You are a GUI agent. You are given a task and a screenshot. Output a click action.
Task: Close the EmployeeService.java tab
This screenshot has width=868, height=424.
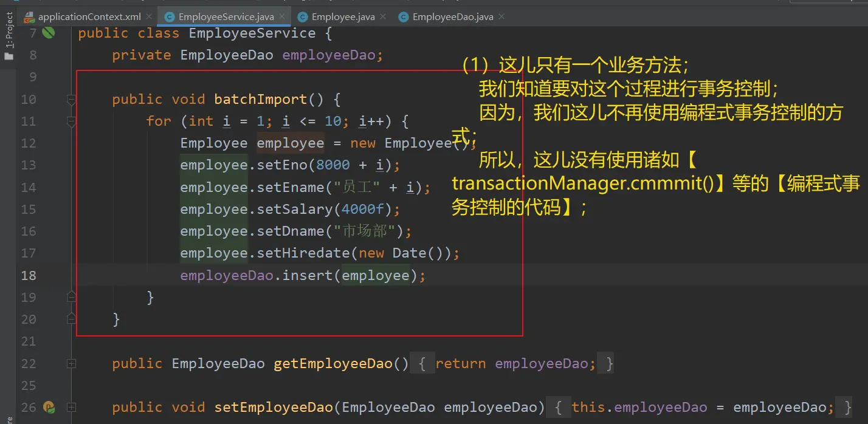(283, 17)
